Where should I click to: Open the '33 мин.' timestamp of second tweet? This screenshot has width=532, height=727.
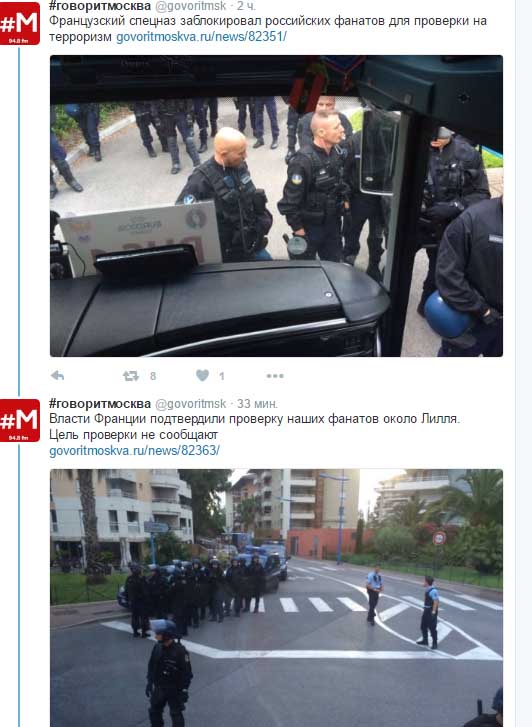point(257,404)
